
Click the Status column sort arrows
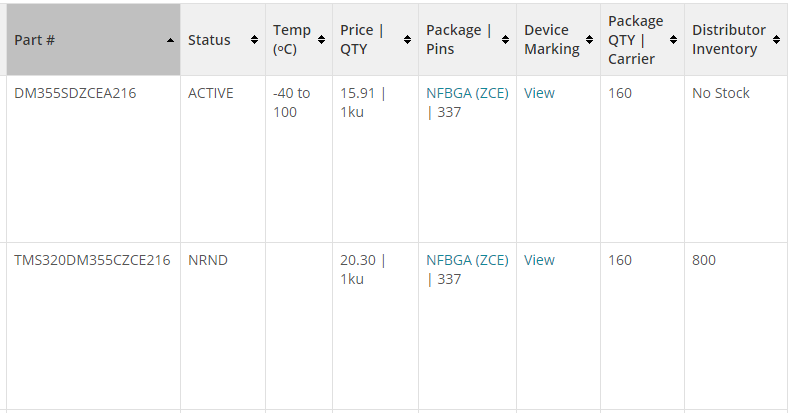[x=254, y=40]
